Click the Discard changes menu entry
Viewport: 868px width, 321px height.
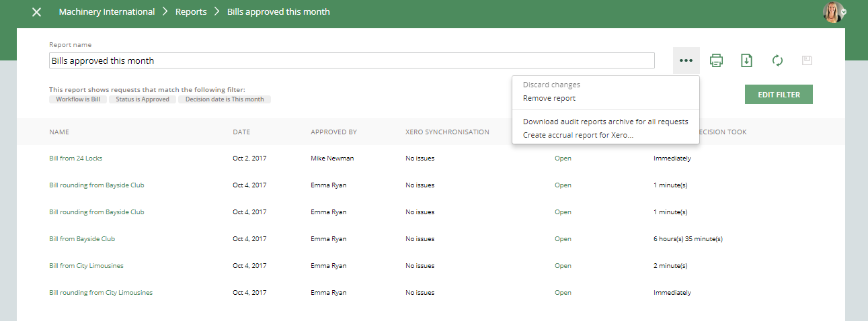pos(551,85)
